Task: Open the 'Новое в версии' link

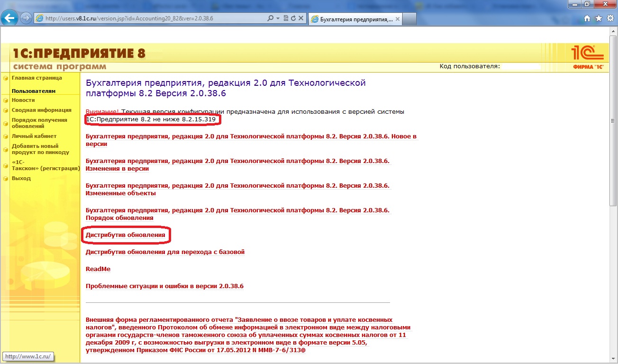Action: [x=251, y=140]
